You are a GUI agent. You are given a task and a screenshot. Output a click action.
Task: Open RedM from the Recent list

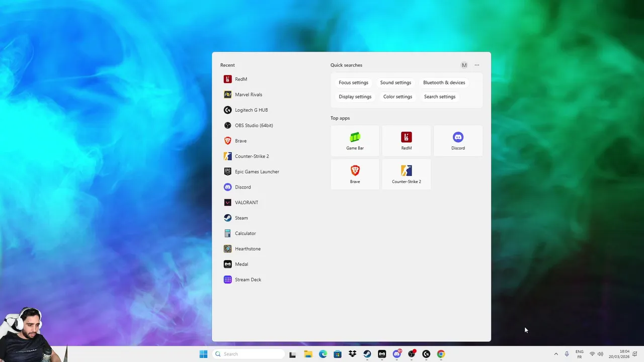(x=272, y=79)
